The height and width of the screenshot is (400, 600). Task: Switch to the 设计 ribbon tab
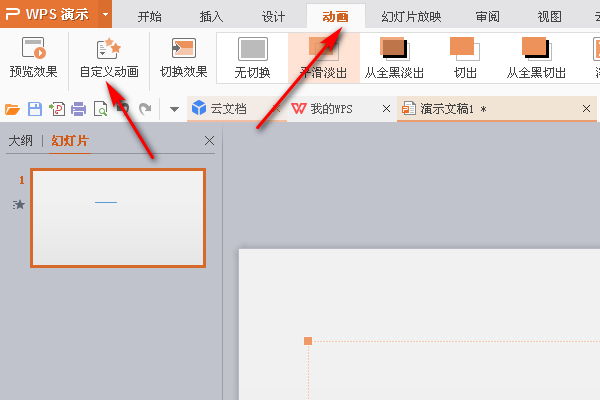coord(273,17)
